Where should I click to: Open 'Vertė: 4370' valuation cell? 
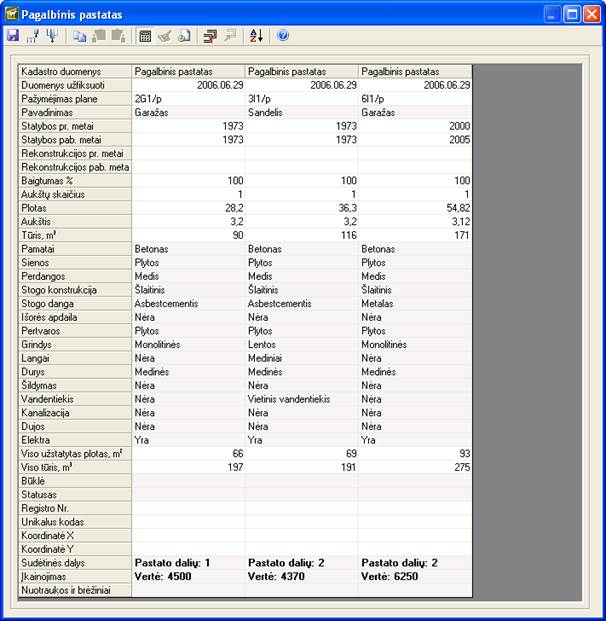click(301, 576)
